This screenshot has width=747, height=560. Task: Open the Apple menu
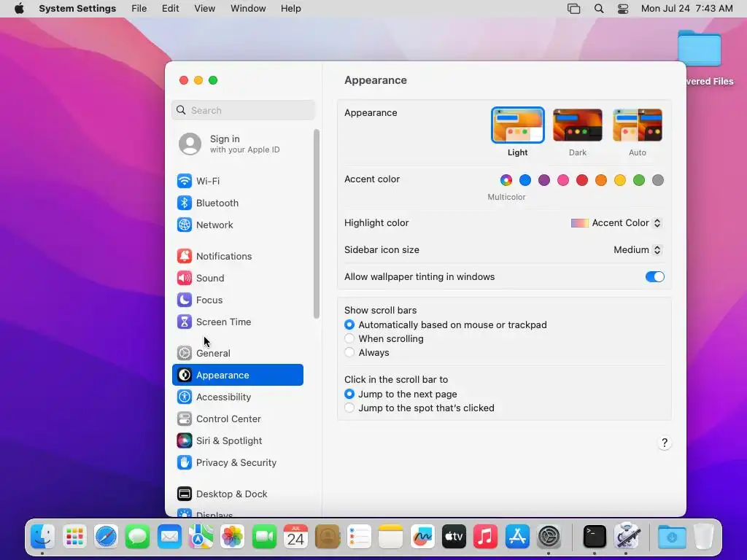tap(19, 9)
